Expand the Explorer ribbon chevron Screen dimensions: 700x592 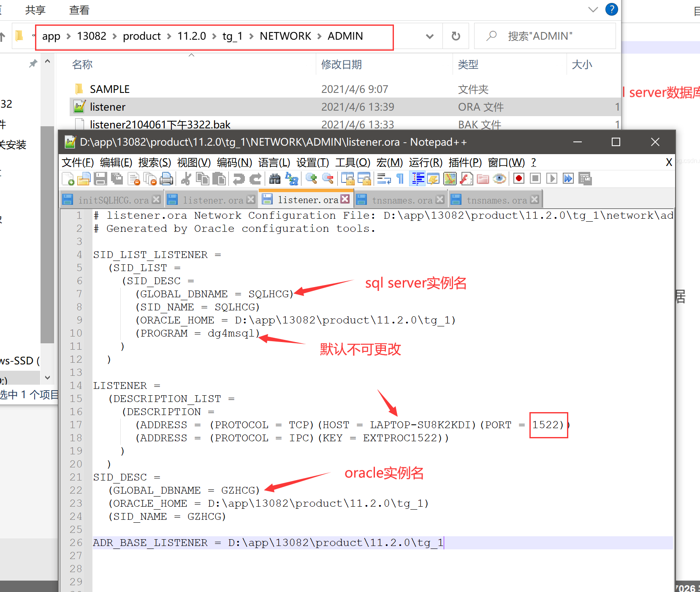tap(593, 9)
